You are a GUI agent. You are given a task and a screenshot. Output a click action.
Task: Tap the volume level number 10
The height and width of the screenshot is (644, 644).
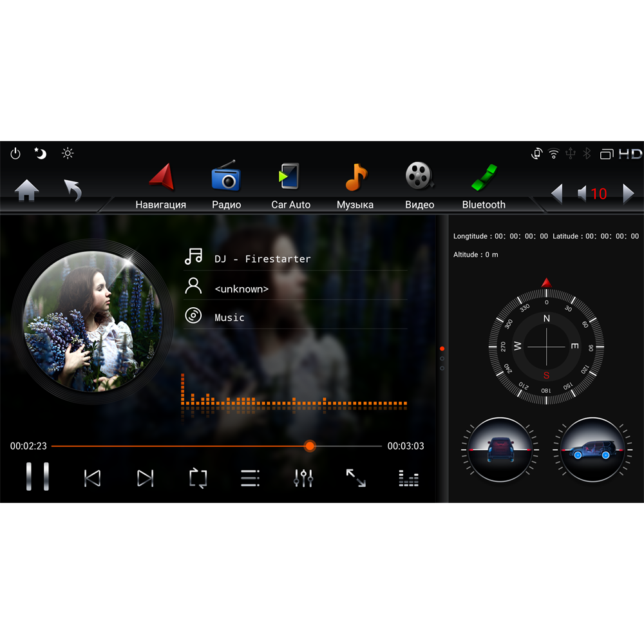pos(599,194)
